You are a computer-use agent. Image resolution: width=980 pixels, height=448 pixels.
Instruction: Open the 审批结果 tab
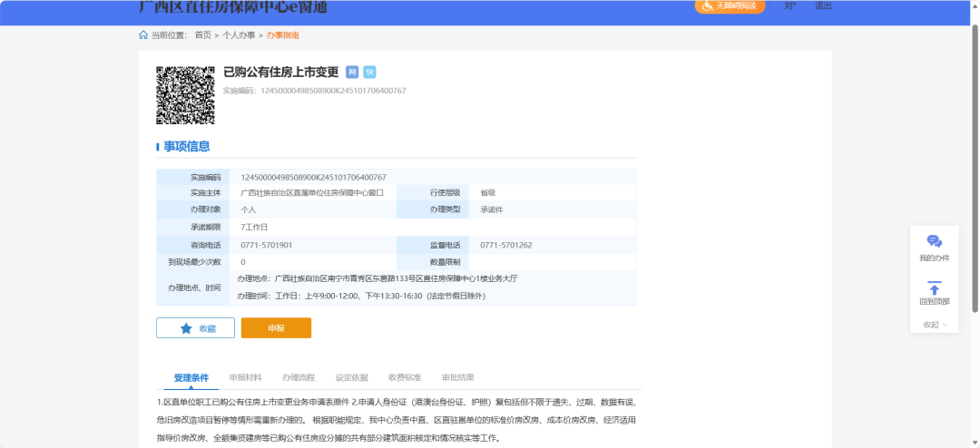(x=457, y=377)
